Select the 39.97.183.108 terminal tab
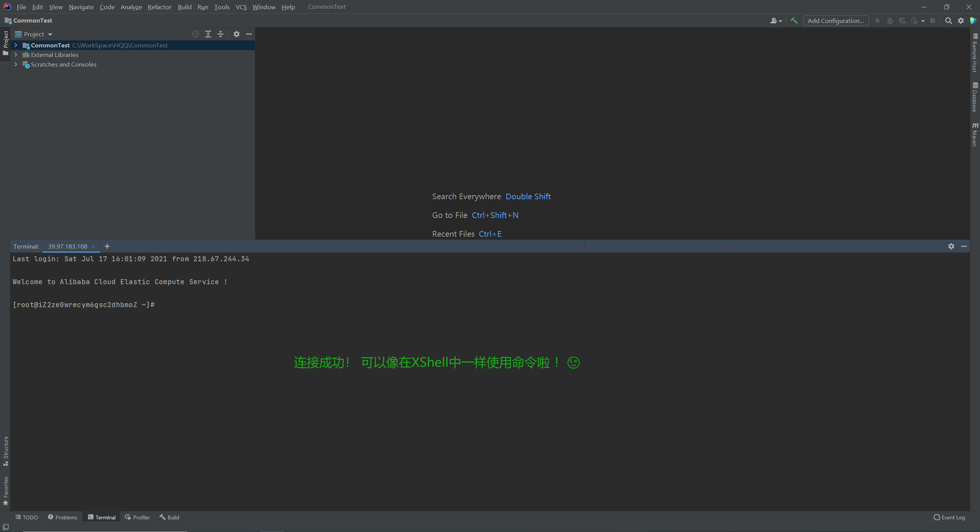Screen dimensions: 980x532 coord(68,246)
